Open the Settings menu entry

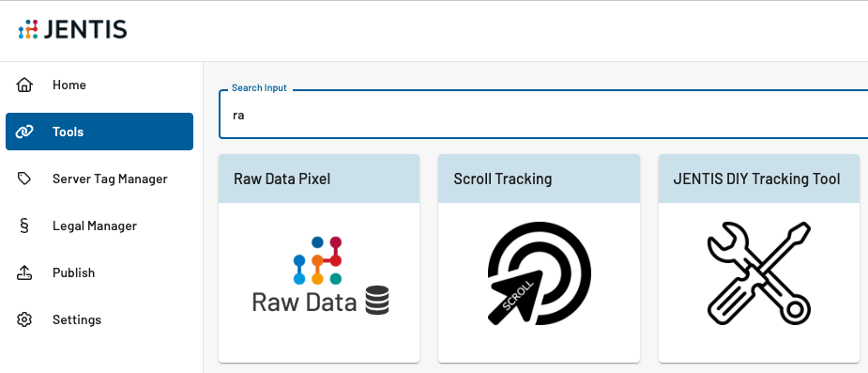tap(99, 319)
